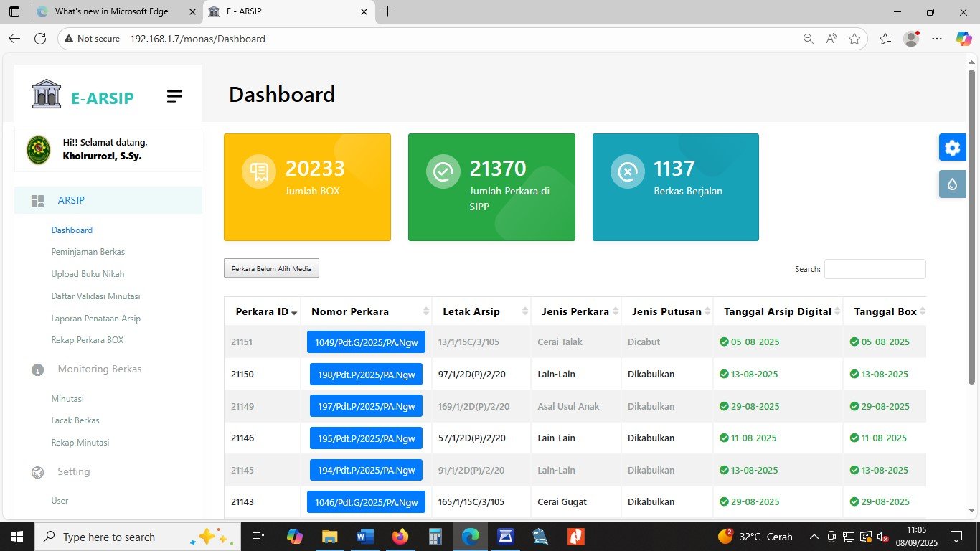The image size is (980, 551).
Task: Click the user profile avatar emblem
Action: click(39, 149)
